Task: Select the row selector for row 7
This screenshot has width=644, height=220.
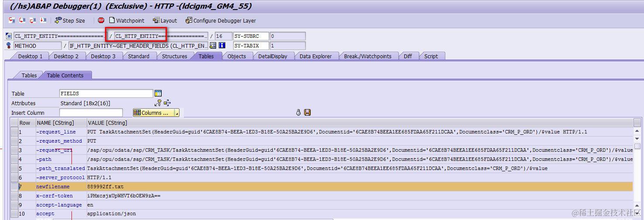Action: (x=14, y=187)
